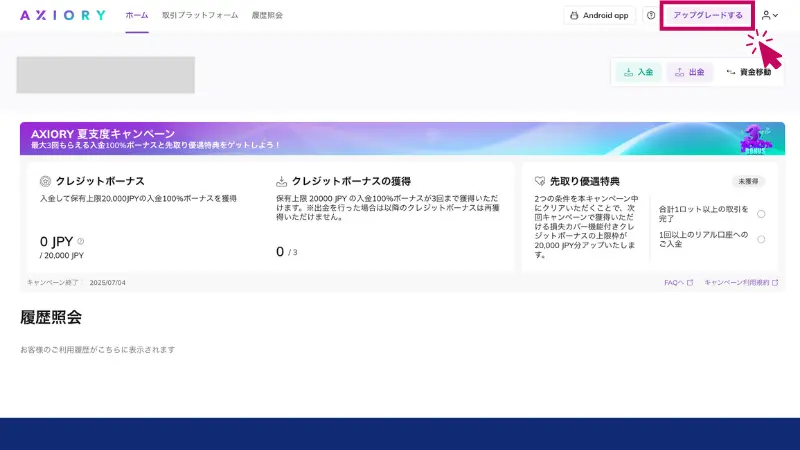800x450 pixels.
Task: Switch to 取引プラットフォーム tab
Action: tap(200, 15)
